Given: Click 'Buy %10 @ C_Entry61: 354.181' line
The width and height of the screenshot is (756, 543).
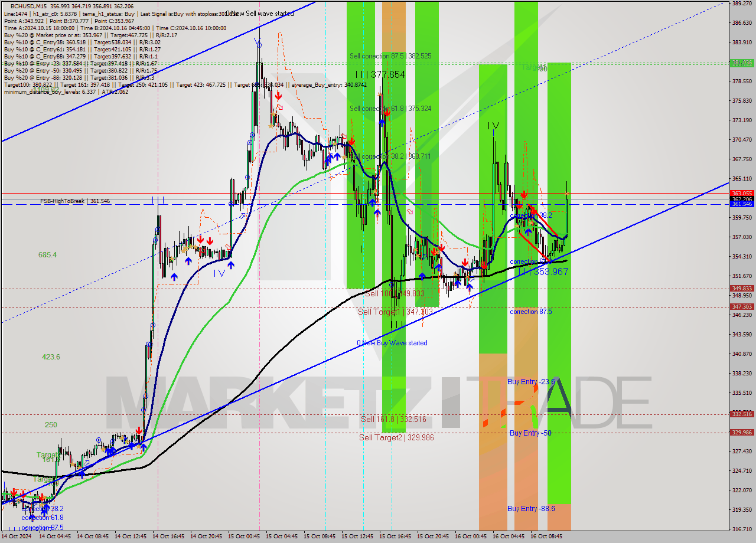Looking at the screenshot, I should pyautogui.click(x=82, y=50).
